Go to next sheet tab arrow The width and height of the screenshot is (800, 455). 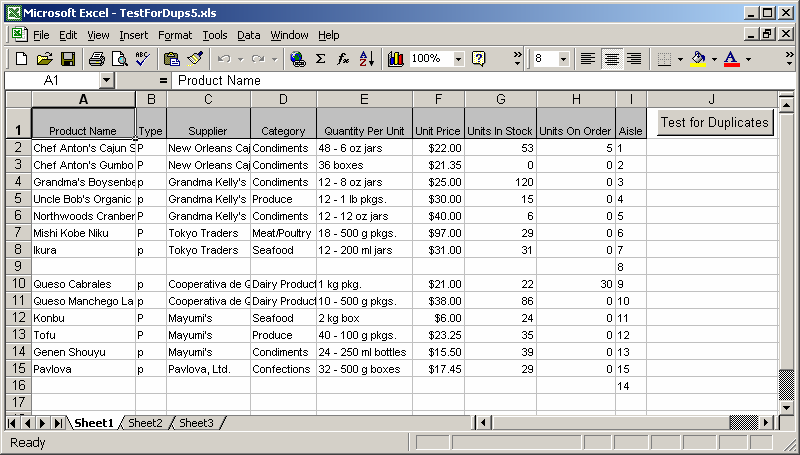pos(42,423)
